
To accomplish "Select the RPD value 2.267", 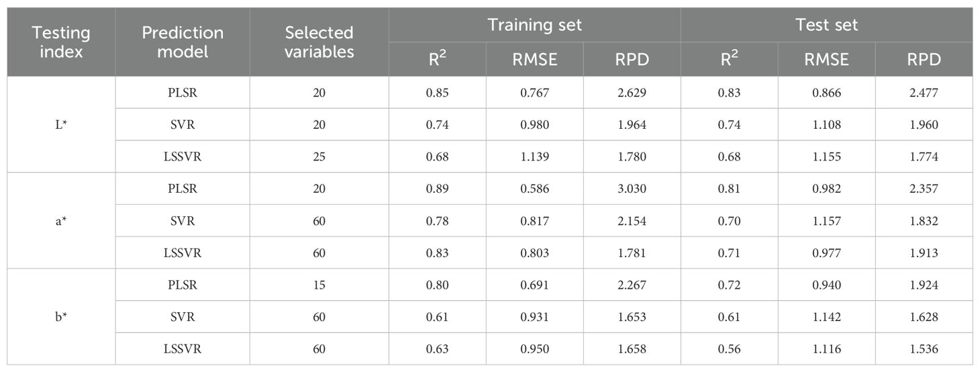I will (632, 285).
